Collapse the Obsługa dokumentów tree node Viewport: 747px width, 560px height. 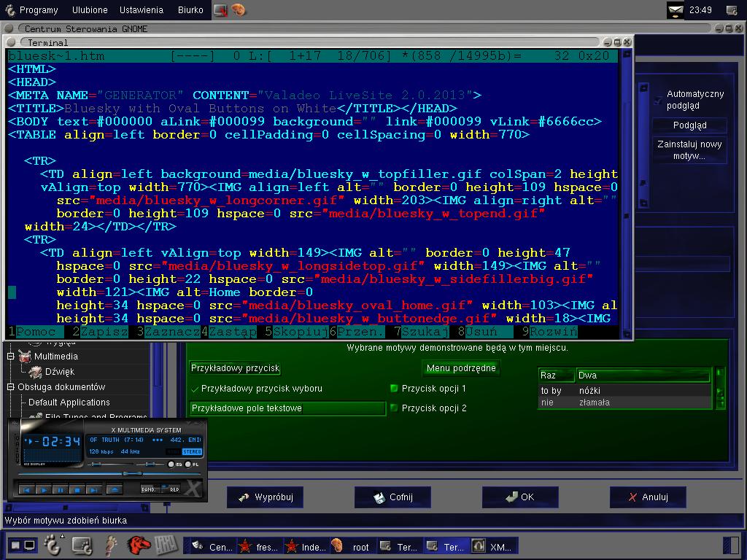[10, 386]
